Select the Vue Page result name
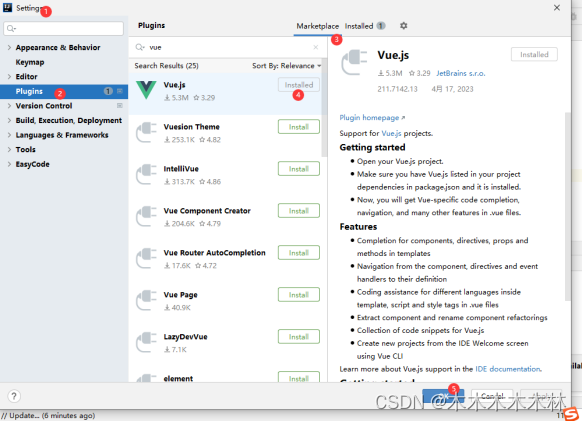Image resolution: width=582 pixels, height=421 pixels. click(x=180, y=295)
